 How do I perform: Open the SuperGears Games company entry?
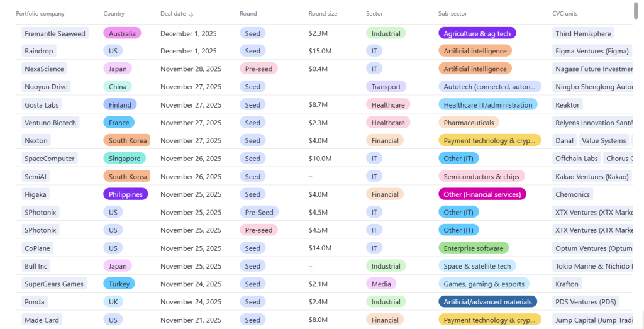[x=54, y=284]
